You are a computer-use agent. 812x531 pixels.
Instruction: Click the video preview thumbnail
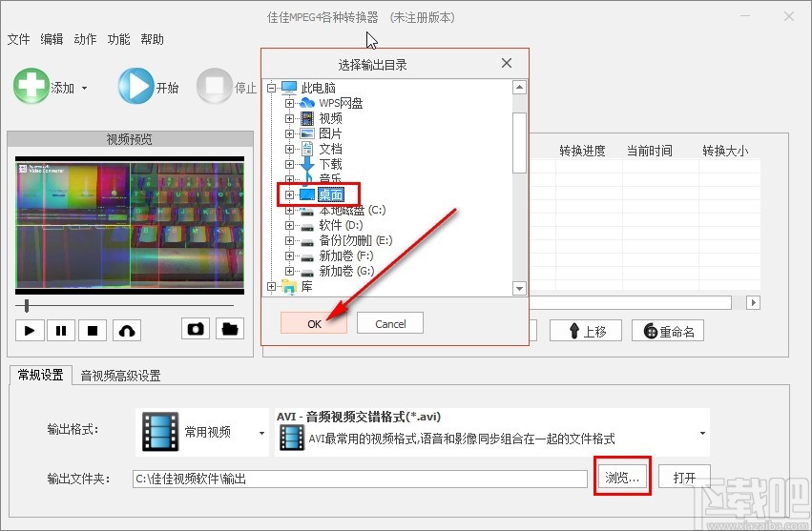click(x=130, y=225)
